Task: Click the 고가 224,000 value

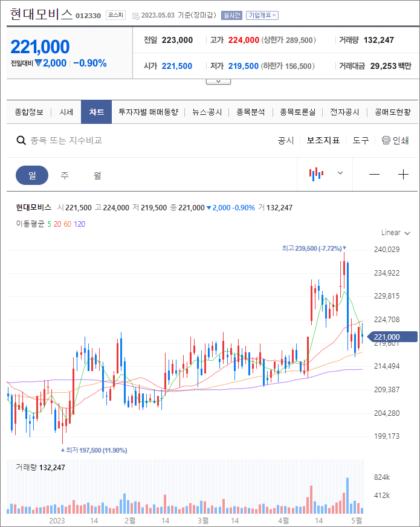Action: click(244, 40)
